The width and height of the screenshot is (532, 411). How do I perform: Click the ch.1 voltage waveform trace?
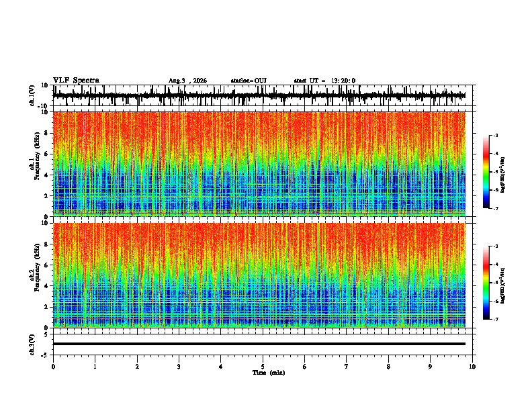[259, 95]
